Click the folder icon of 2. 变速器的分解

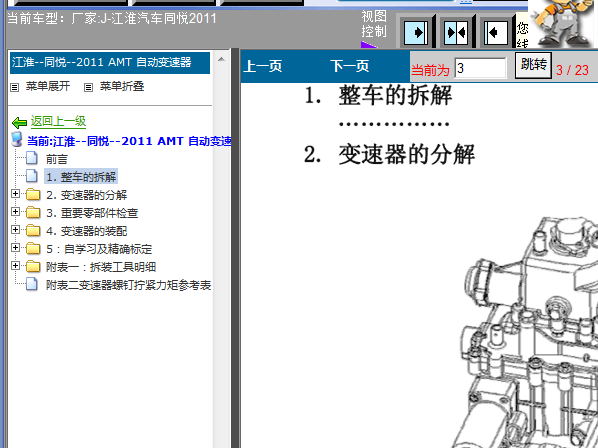[x=33, y=194]
